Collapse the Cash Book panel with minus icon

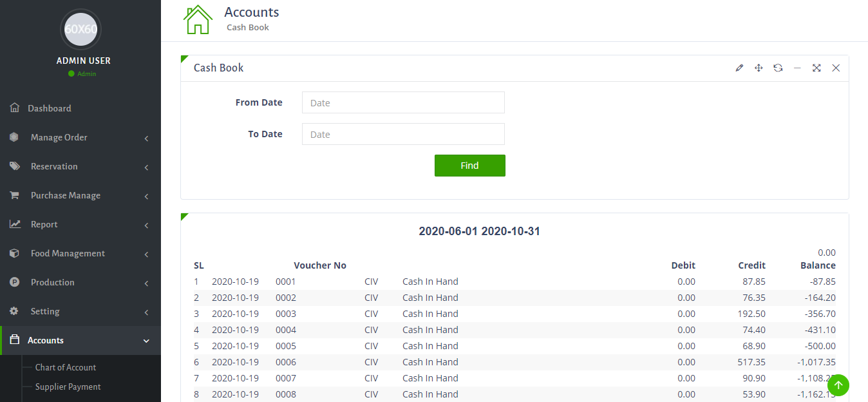pos(797,68)
